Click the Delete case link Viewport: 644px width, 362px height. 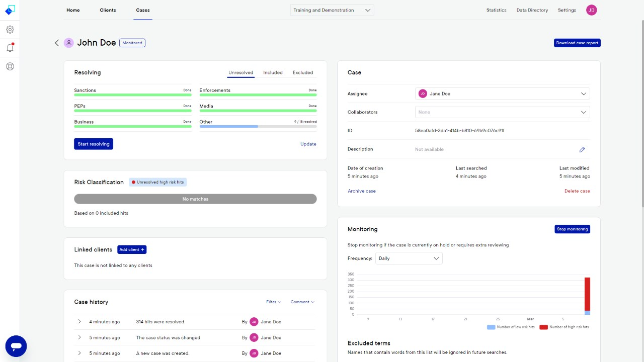click(577, 191)
